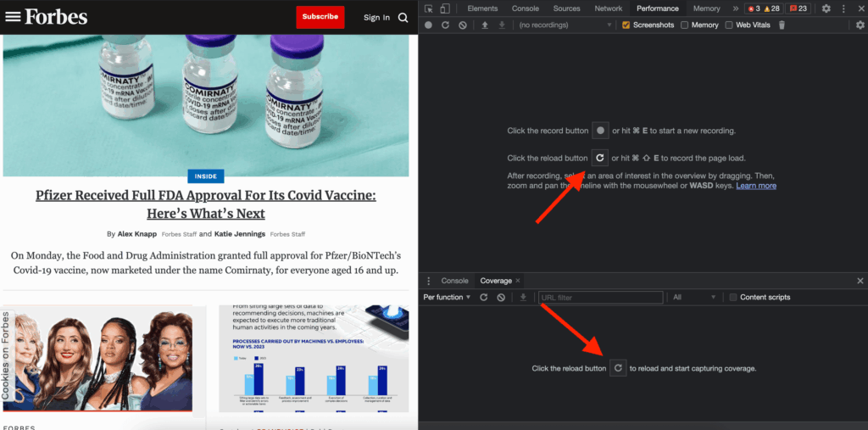This screenshot has width=868, height=430.
Task: Click the record button in the instructions
Action: [x=600, y=131]
